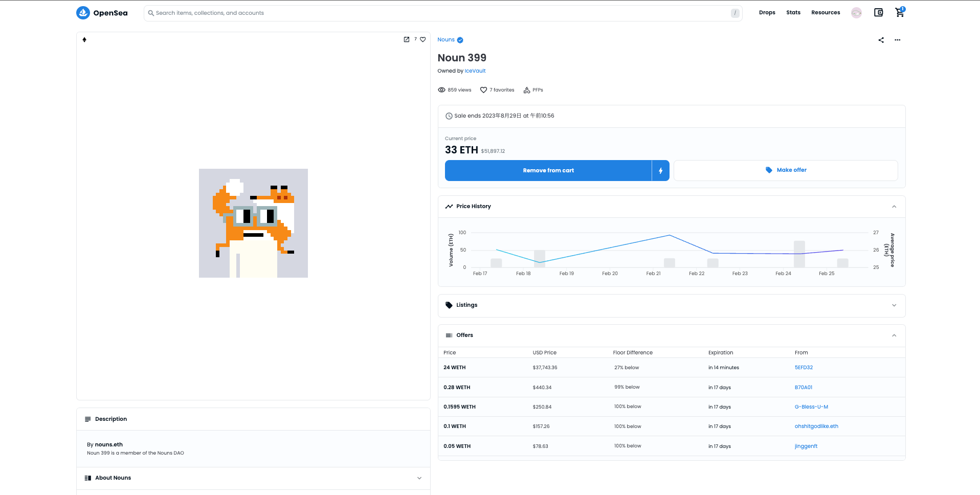Open jinggenft profile link
This screenshot has height=495, width=980.
click(806, 446)
